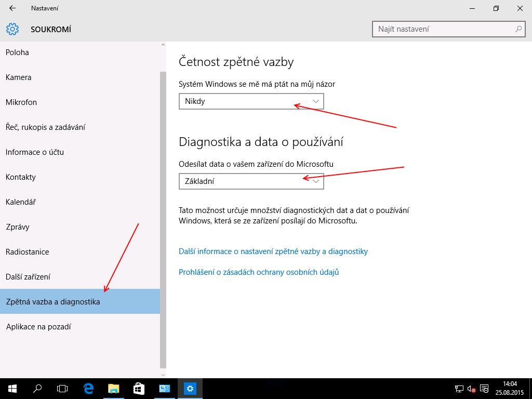Image resolution: width=532 pixels, height=399 pixels.
Task: Click the Soukromí gear icon
Action: pos(12,29)
